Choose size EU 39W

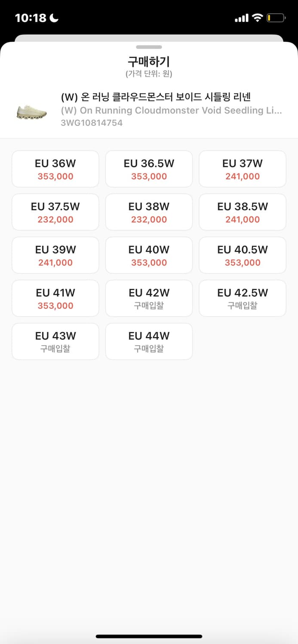(55, 255)
